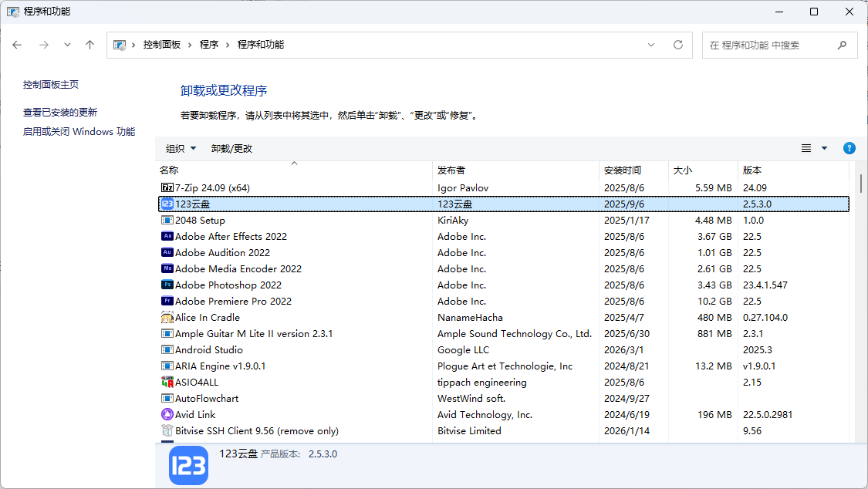Sort the list by 发布者 column header
The height and width of the screenshot is (489, 868).
point(451,170)
